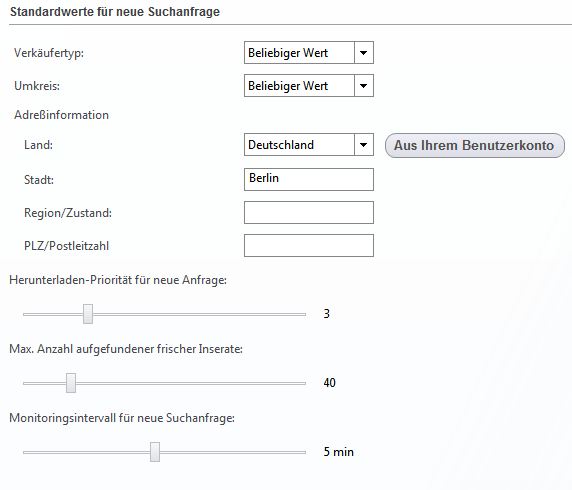This screenshot has width=572, height=490.
Task: Open the Verkäufertyp dropdown arrow
Action: click(x=364, y=53)
